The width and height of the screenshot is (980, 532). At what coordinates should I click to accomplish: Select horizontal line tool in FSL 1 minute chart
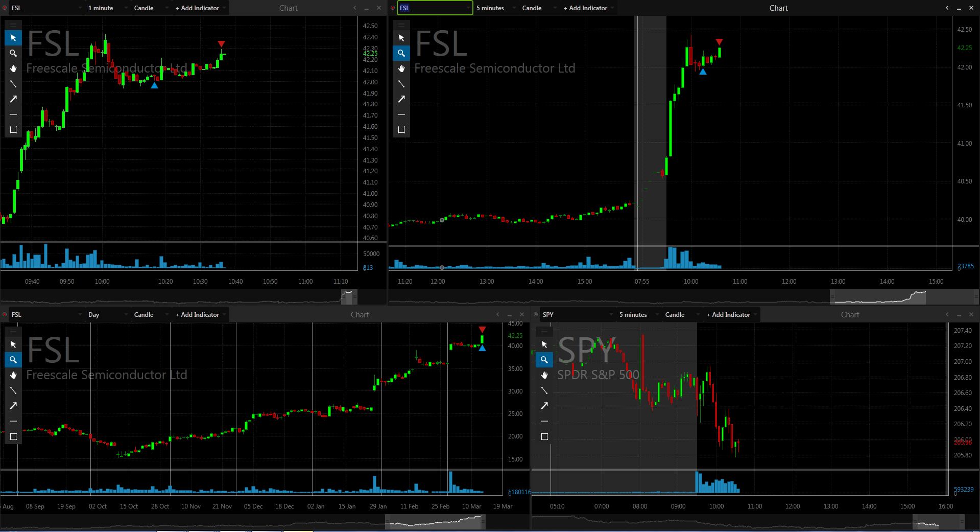point(13,114)
